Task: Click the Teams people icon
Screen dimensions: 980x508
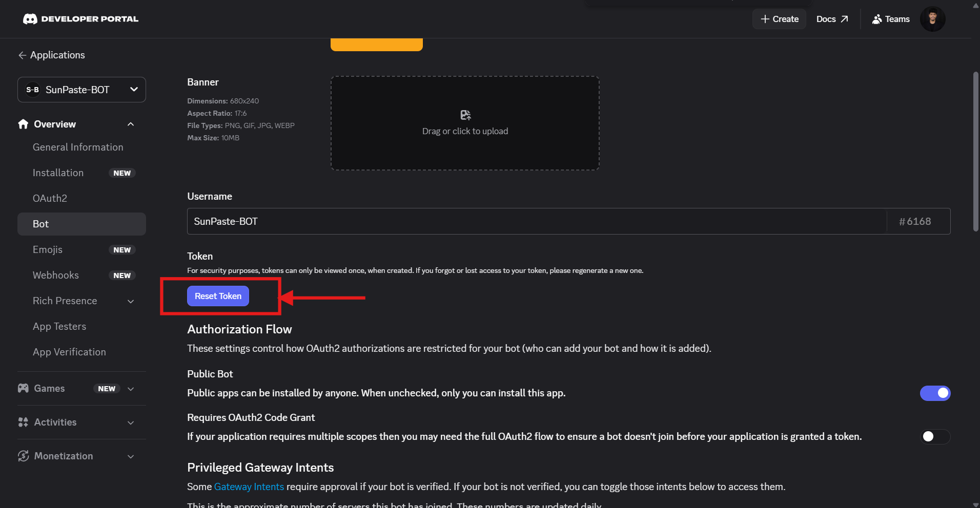Action: pos(877,19)
